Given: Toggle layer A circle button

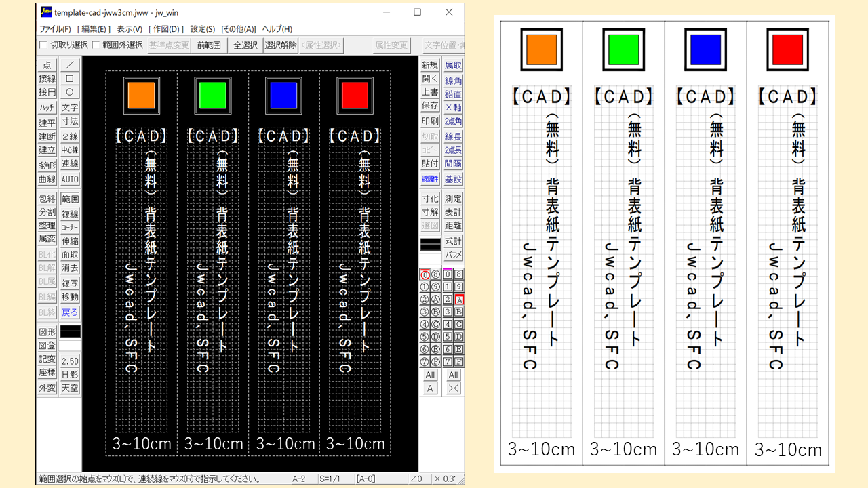Looking at the screenshot, I should pyautogui.click(x=436, y=299).
